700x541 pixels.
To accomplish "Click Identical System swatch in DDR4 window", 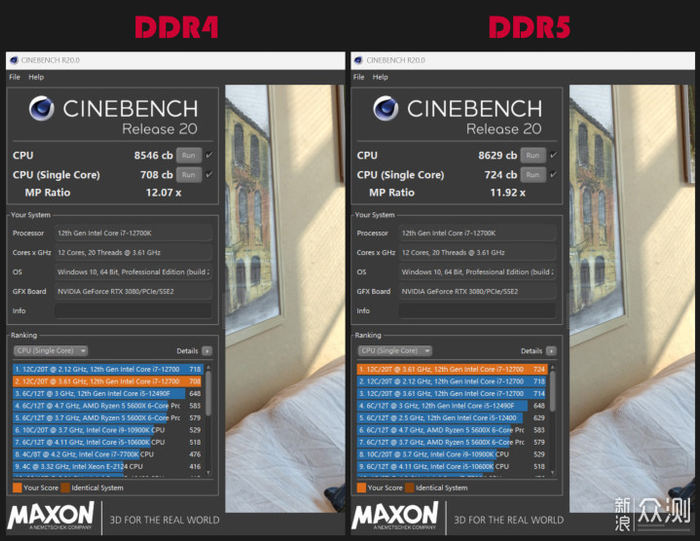I will pyautogui.click(x=65, y=487).
